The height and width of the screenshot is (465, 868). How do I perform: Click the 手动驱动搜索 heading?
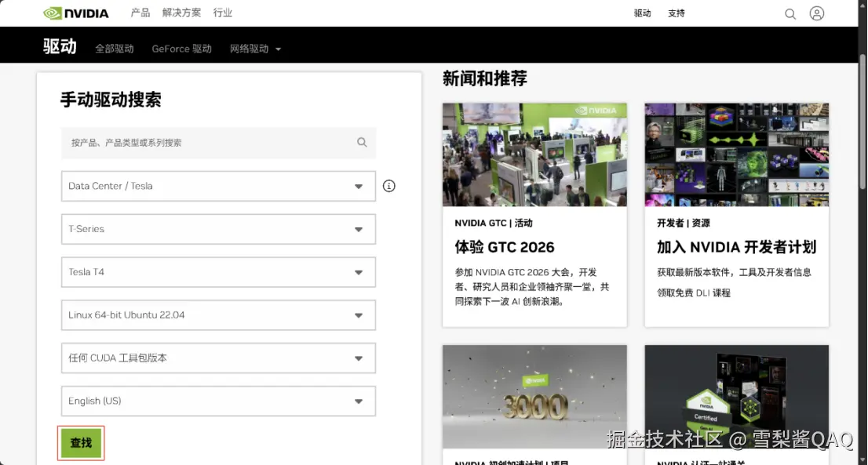[x=111, y=100]
